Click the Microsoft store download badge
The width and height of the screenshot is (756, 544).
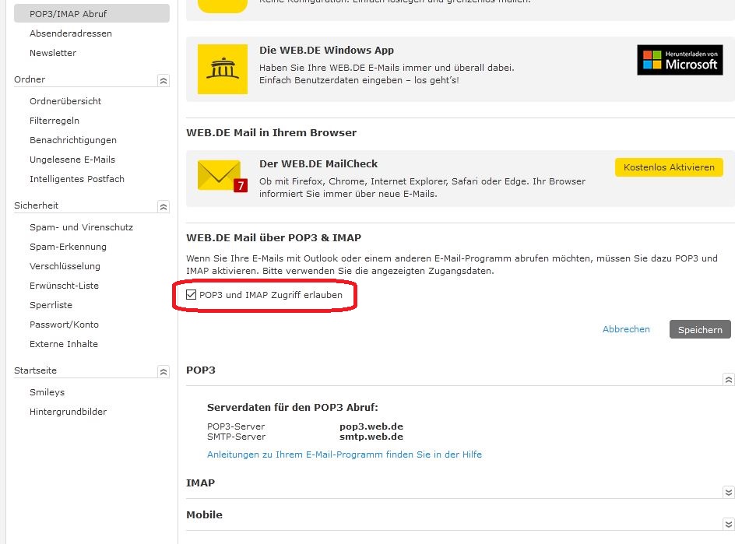tap(680, 60)
